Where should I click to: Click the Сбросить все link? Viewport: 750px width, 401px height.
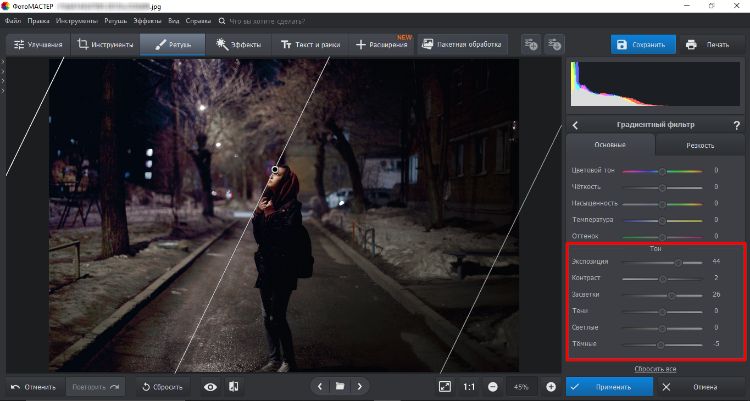pos(655,369)
